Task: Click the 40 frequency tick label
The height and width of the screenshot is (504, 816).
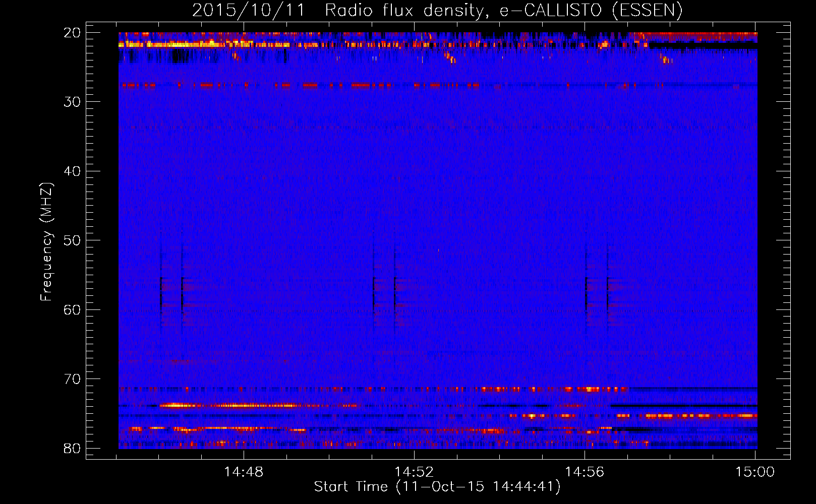Action: [73, 171]
